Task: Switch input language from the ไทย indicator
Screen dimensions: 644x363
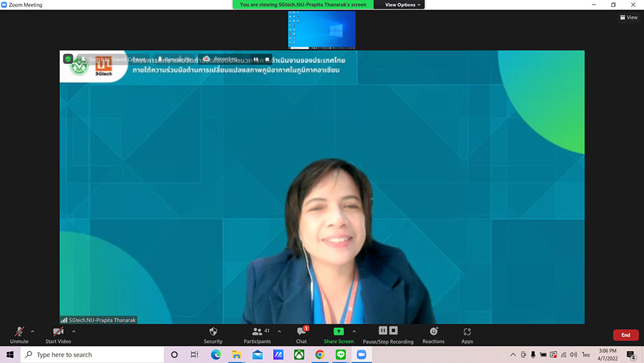Action: (586, 355)
